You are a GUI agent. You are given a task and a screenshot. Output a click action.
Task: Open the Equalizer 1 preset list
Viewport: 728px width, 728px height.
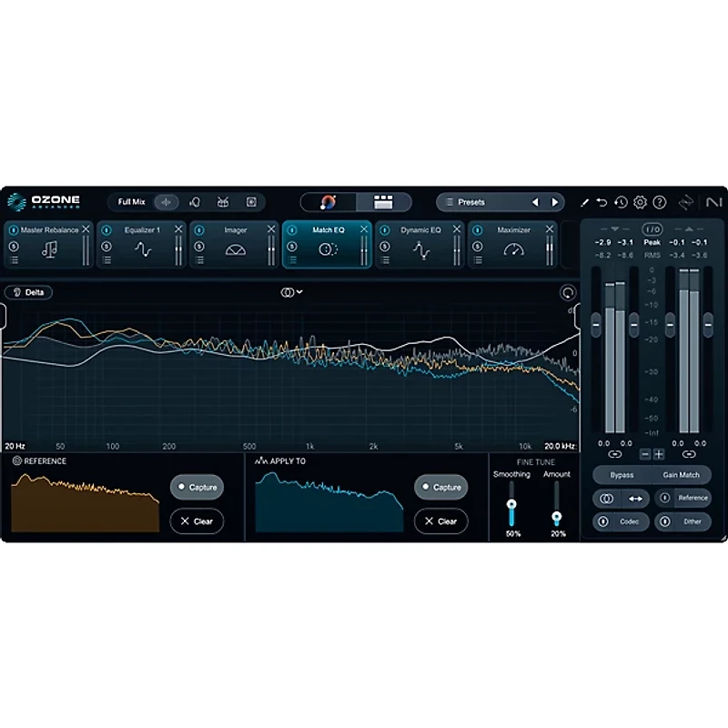click(106, 260)
